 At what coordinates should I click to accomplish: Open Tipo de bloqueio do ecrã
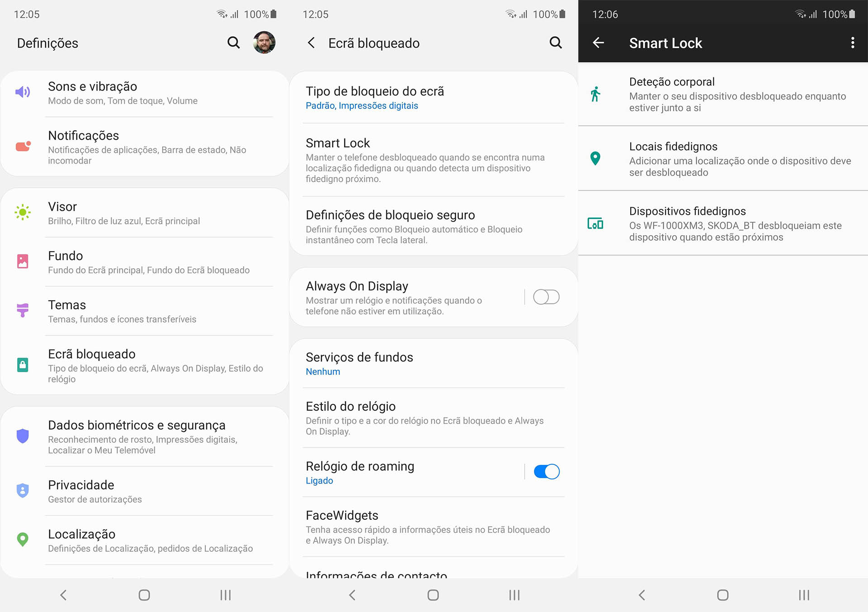tap(433, 97)
